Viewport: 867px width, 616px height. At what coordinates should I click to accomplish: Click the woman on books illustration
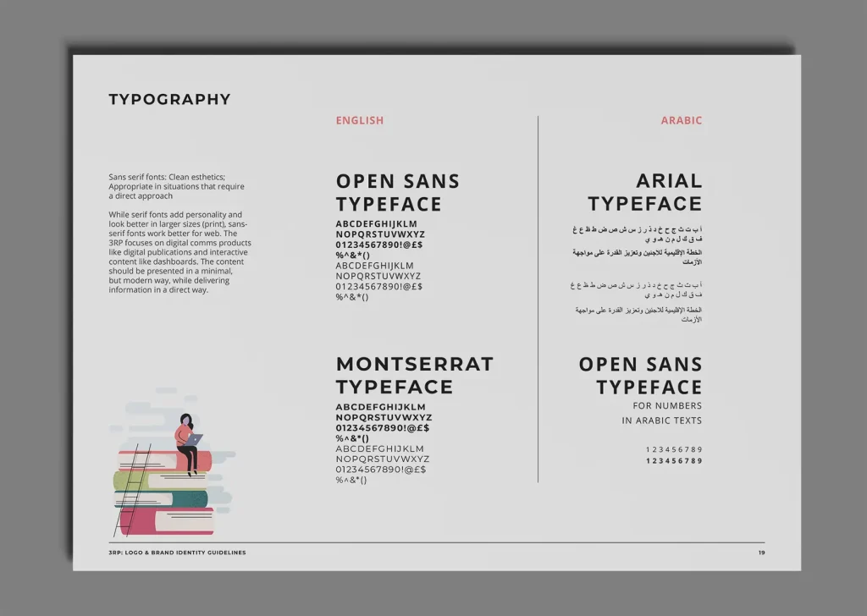[x=173, y=462]
